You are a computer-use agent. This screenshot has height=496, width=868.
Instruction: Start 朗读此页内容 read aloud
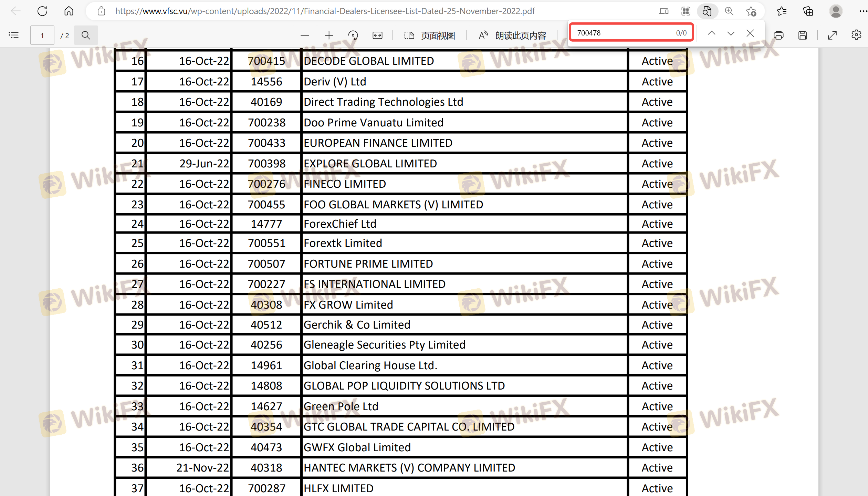coord(512,35)
